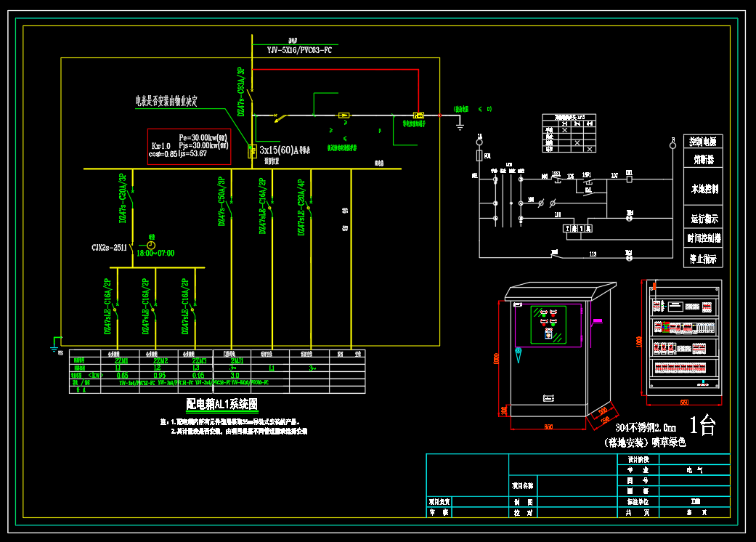Click the 本地控制 legend cell
Image resolution: width=756 pixels, height=542 pixels.
[702, 188]
